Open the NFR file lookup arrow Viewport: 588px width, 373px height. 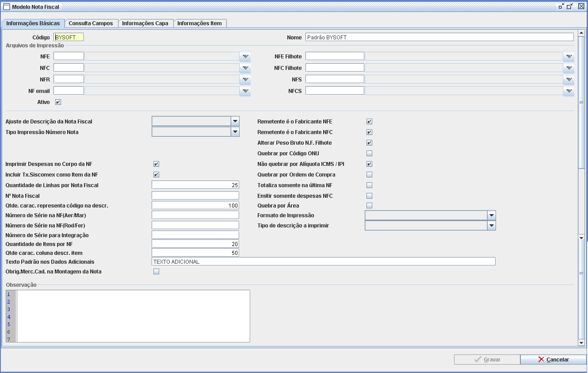tap(246, 79)
